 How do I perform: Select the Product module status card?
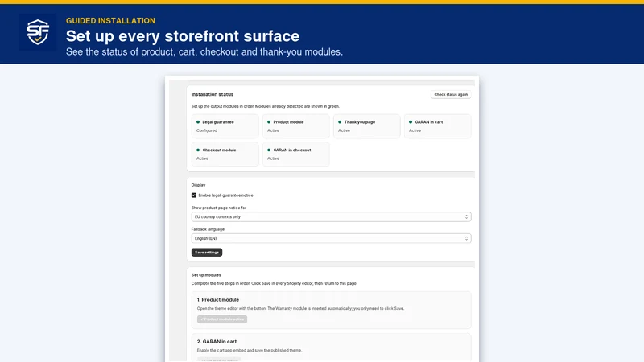[295, 126]
